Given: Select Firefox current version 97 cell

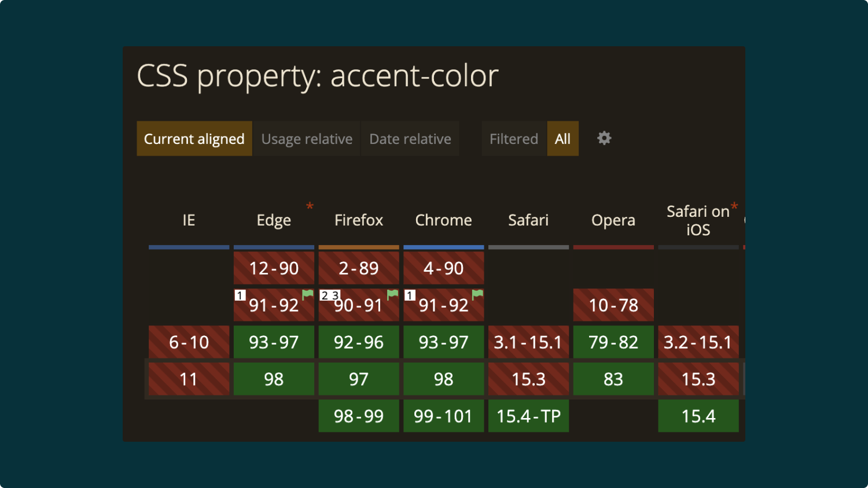Looking at the screenshot, I should [x=359, y=379].
